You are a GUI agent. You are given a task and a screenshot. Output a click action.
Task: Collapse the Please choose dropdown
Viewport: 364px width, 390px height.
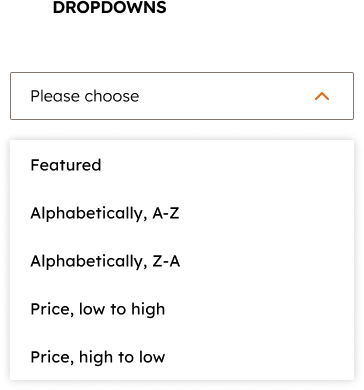182,96
